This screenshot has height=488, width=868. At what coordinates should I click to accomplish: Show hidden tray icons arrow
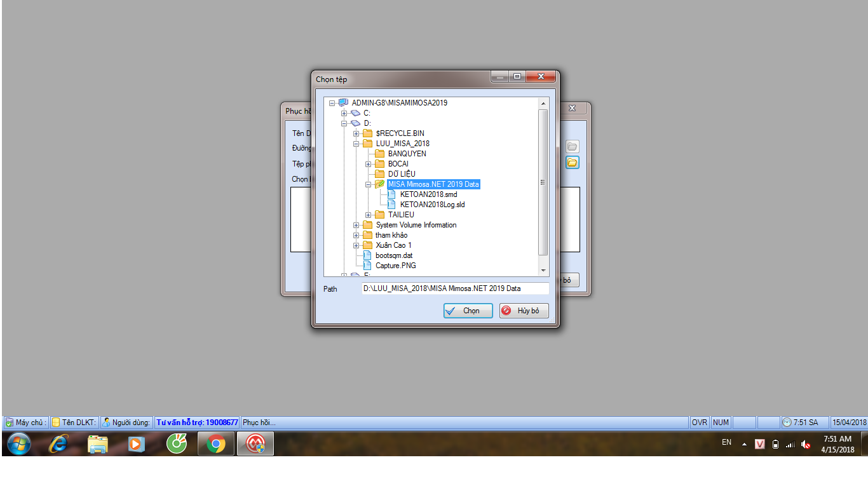(744, 444)
